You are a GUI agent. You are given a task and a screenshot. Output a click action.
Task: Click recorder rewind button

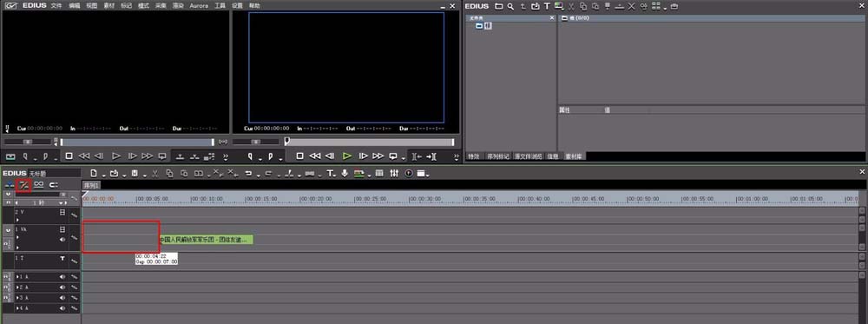point(314,156)
